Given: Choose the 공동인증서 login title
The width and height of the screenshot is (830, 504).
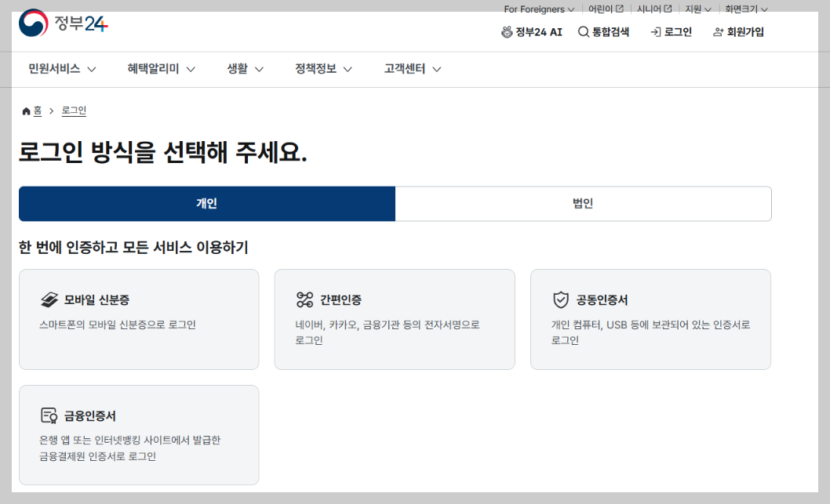Looking at the screenshot, I should (x=602, y=300).
